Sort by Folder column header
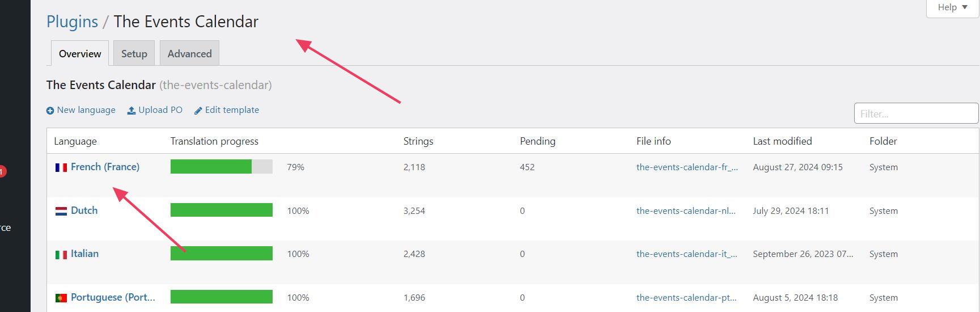Viewport: 980px width, 312px height. pyautogui.click(x=883, y=141)
